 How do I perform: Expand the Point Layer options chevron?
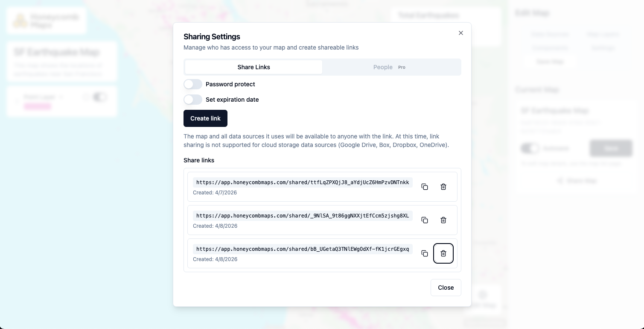[61, 97]
